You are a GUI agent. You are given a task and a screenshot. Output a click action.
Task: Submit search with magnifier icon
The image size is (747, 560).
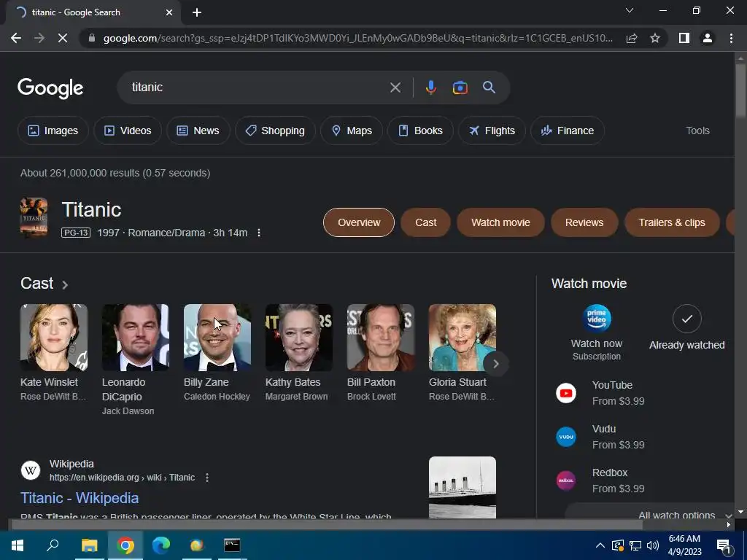pyautogui.click(x=489, y=87)
